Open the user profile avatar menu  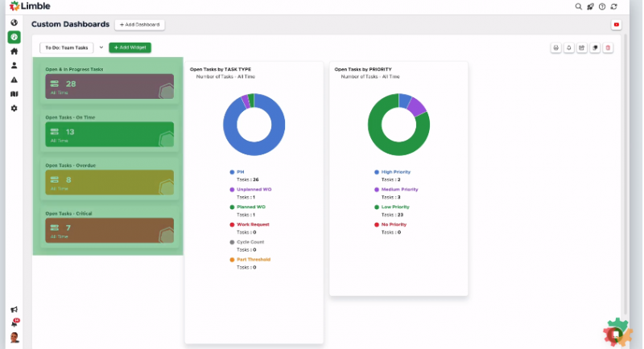[x=14, y=337]
